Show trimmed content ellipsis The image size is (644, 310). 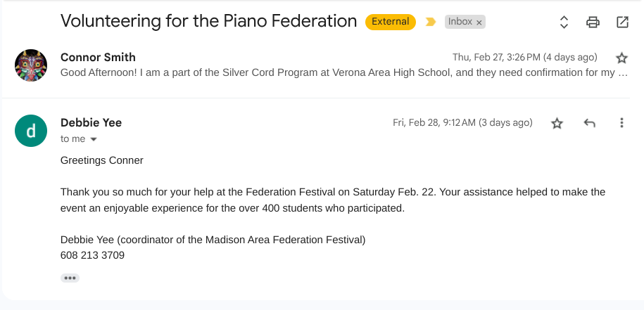(70, 278)
